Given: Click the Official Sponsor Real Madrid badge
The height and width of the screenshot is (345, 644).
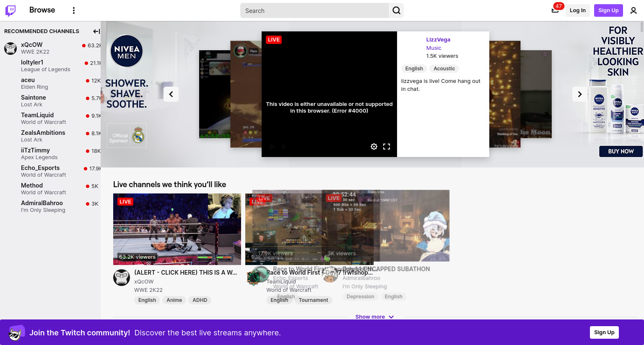Looking at the screenshot, I should (x=127, y=135).
